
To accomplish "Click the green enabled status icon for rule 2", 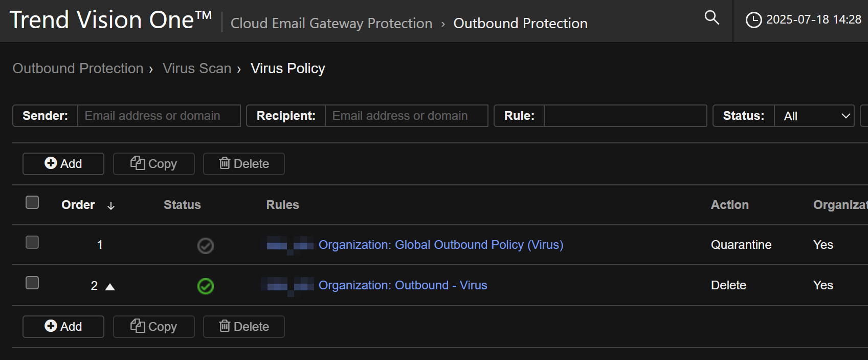I will click(206, 286).
